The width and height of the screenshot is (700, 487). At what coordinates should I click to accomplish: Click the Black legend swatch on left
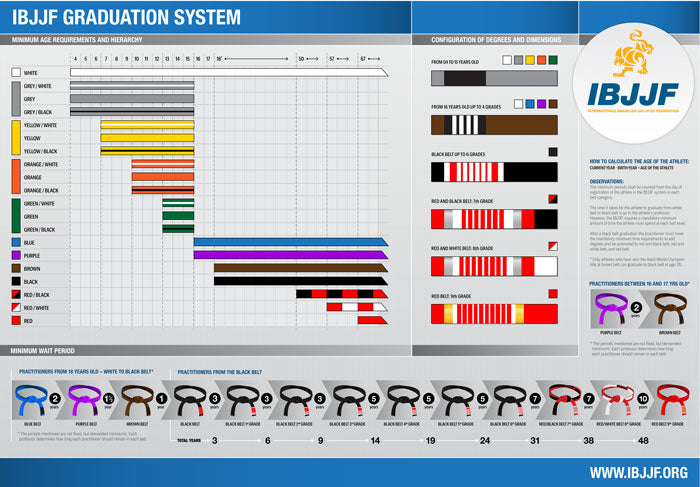(16, 282)
